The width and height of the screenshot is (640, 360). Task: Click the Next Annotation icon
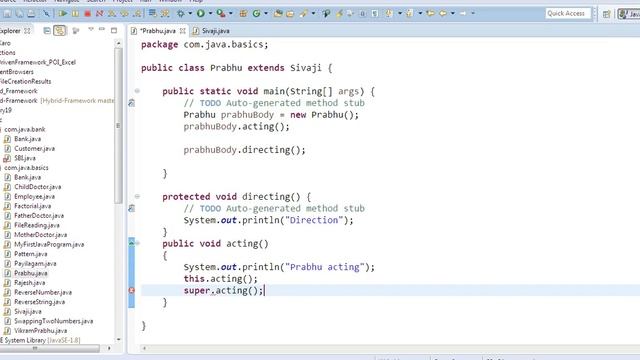tap(389, 14)
